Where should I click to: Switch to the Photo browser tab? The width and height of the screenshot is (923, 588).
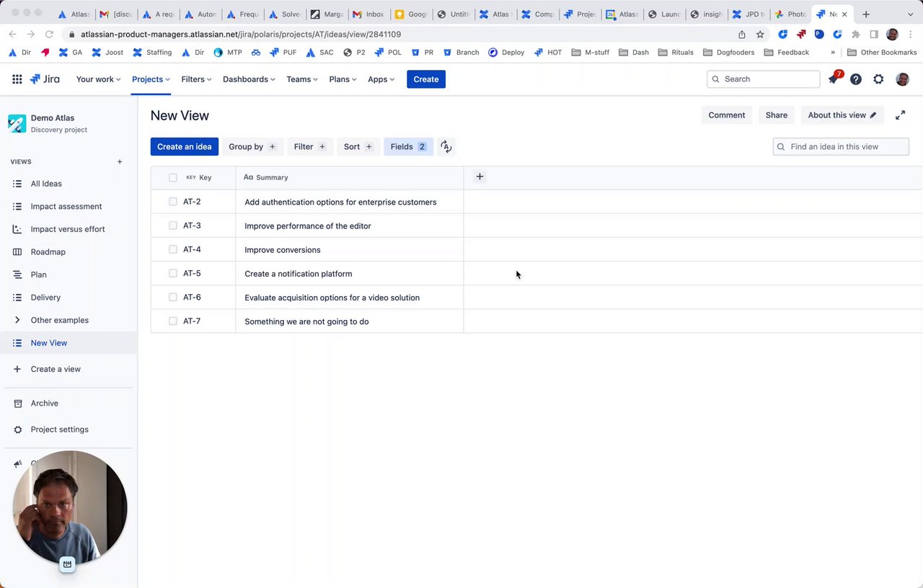coord(790,14)
